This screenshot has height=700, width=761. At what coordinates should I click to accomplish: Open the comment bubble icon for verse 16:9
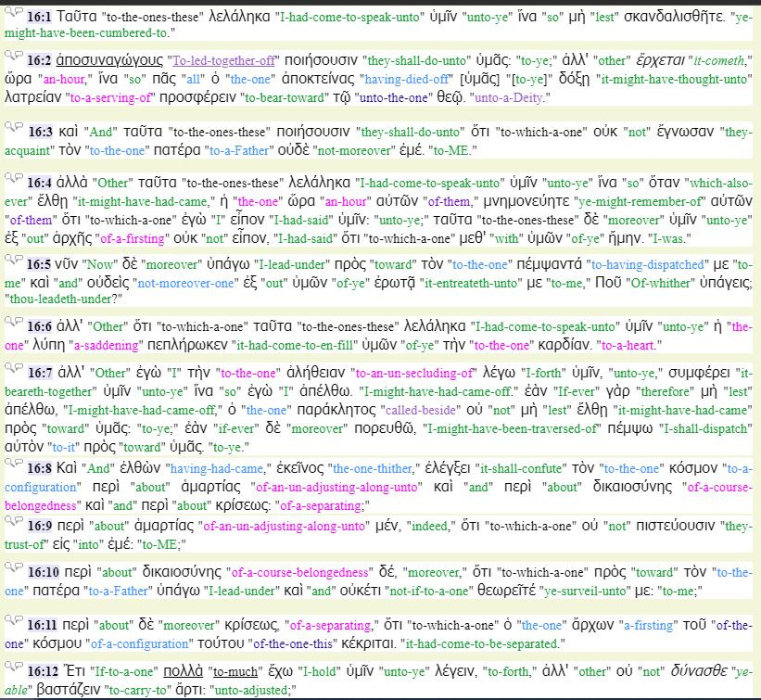coord(19,521)
